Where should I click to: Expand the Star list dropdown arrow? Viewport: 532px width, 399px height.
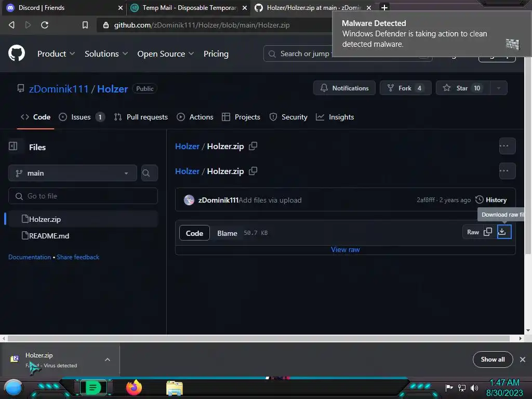498,88
